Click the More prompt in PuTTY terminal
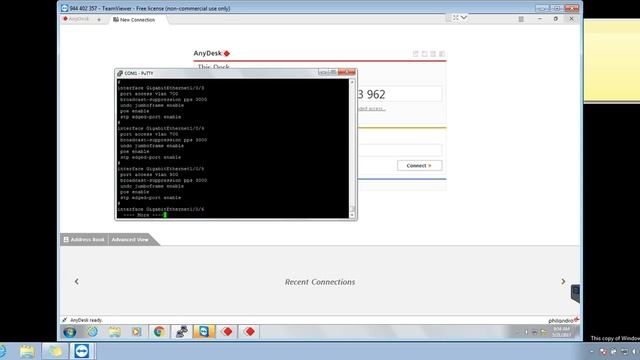Viewport: 640px width, 360px height. [x=143, y=215]
